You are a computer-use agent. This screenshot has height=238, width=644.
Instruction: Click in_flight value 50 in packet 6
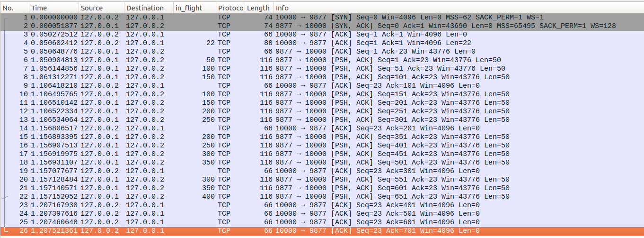point(211,60)
